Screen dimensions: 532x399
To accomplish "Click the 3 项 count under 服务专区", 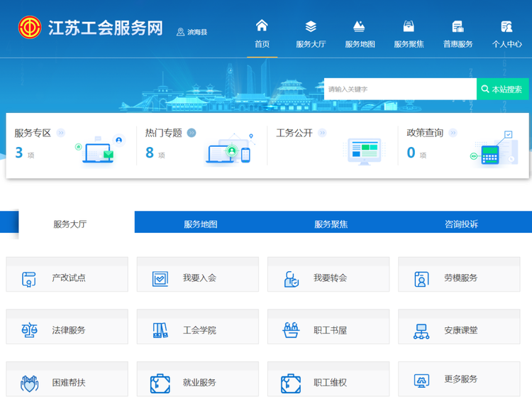I will point(24,153).
